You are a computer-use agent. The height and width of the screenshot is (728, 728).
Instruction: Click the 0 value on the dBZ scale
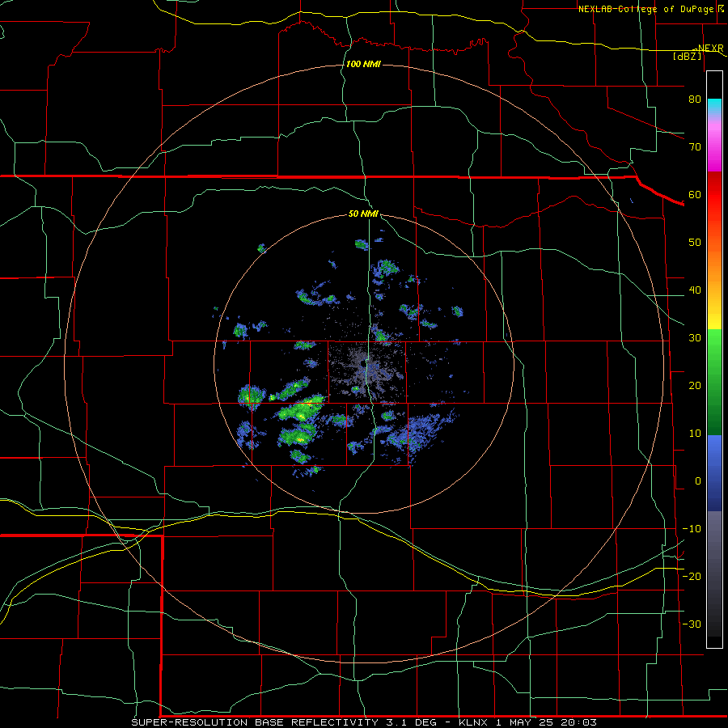[x=698, y=481]
